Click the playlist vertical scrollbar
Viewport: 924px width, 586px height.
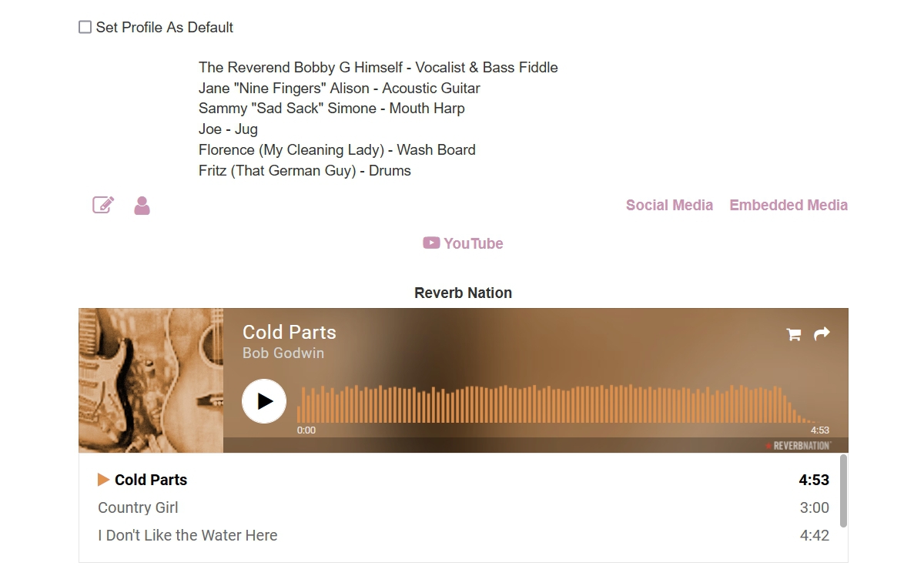(843, 491)
